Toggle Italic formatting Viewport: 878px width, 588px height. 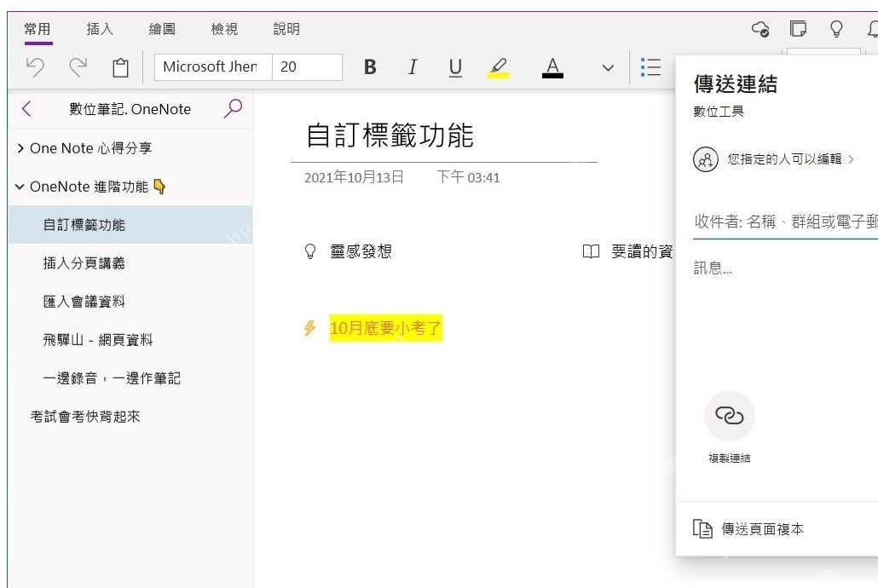(413, 67)
